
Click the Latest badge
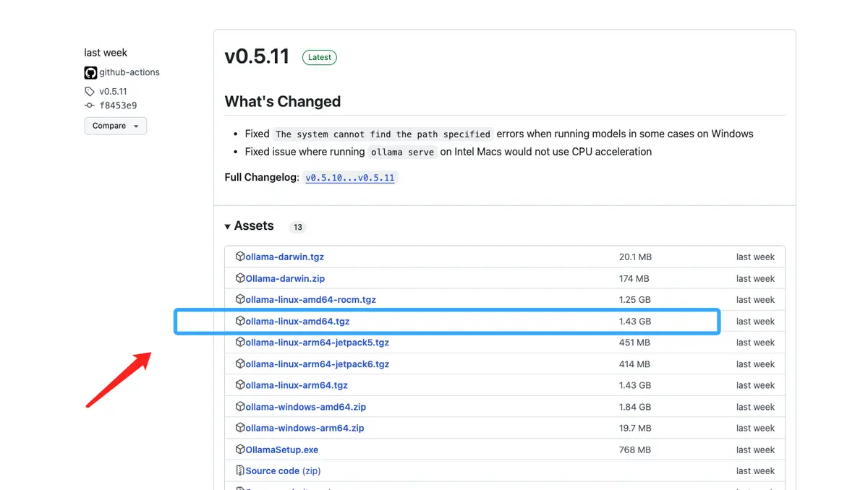point(320,57)
